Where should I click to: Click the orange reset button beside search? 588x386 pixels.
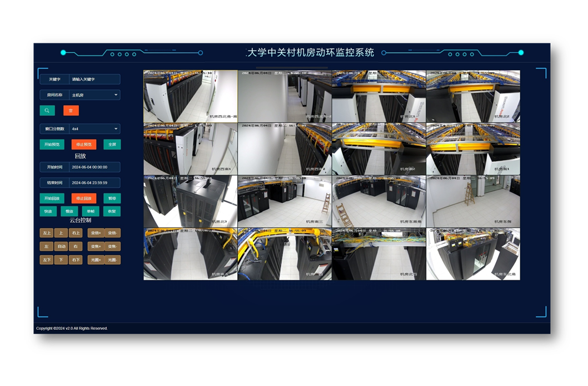pos(71,111)
